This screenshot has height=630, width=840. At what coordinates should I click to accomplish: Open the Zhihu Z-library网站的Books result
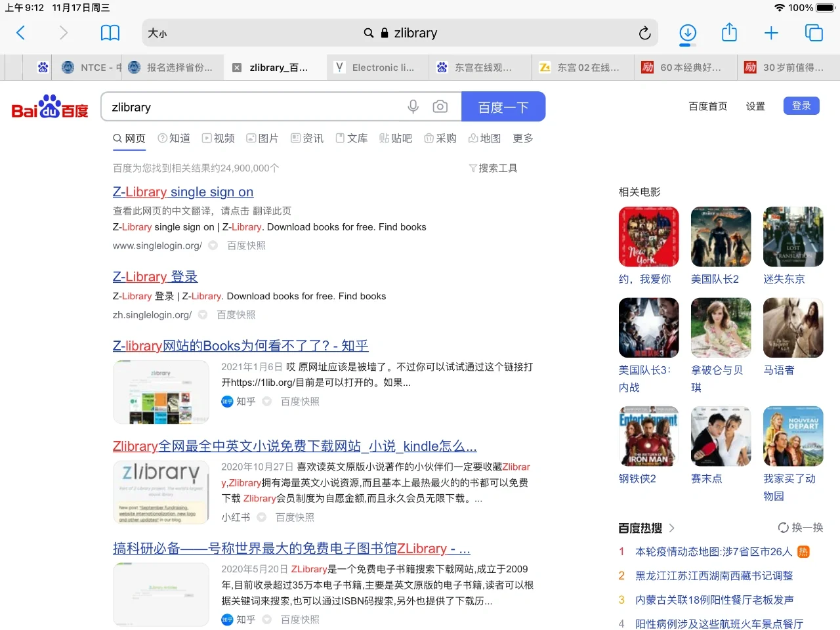(240, 346)
